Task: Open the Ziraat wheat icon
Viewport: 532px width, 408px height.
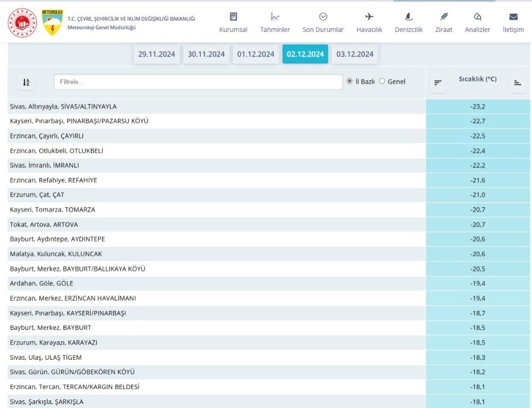Action: coord(444,16)
